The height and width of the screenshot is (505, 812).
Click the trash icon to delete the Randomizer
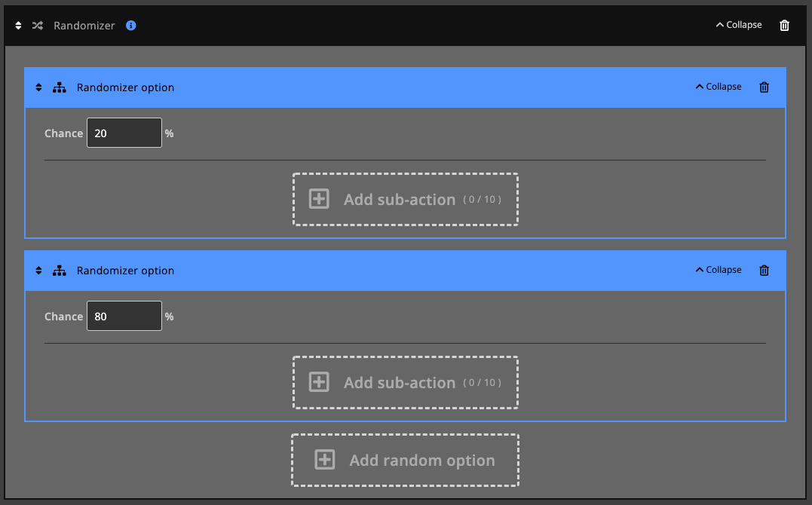[x=784, y=25]
